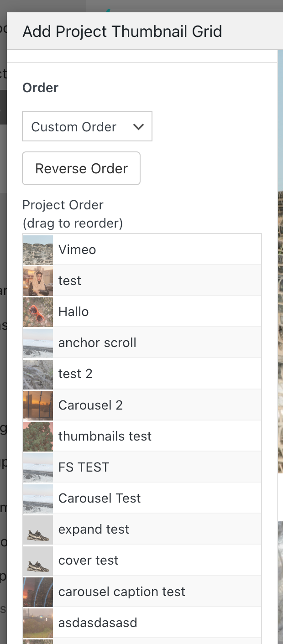This screenshot has height=644, width=283.
Task: Click the thumbnail beside the test project
Action: pos(37,280)
